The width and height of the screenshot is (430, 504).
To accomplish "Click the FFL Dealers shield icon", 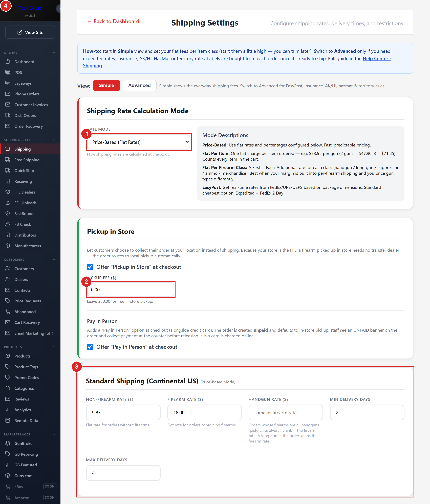I will point(8,192).
